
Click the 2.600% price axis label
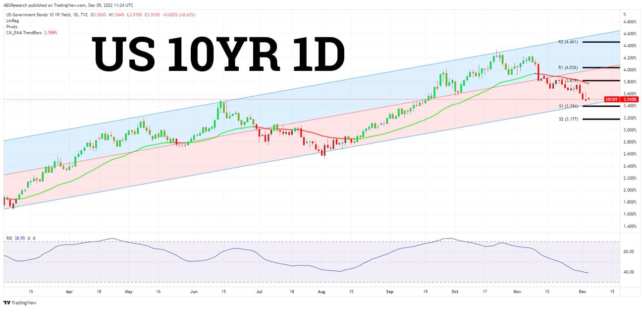[630, 154]
